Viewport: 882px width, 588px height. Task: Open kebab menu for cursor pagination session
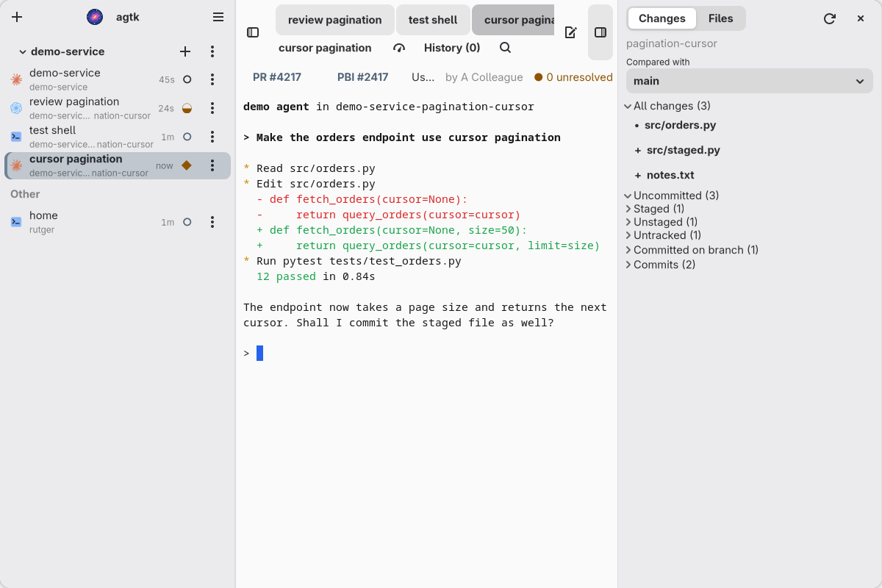212,165
